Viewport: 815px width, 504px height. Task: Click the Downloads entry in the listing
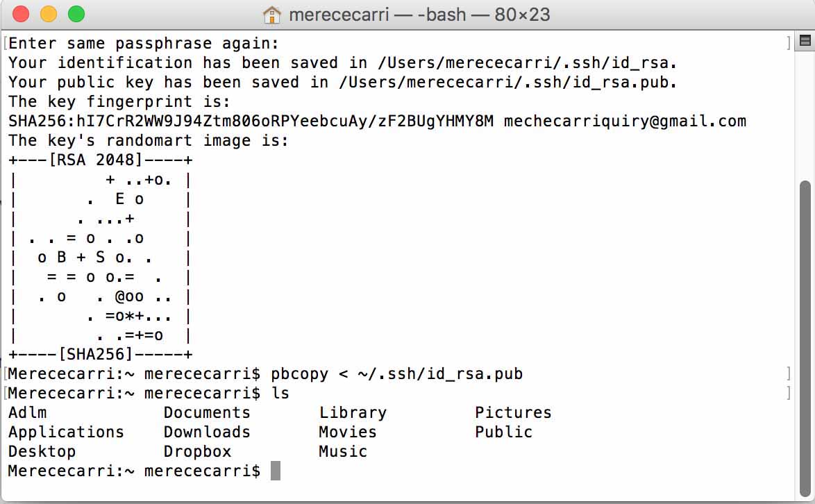click(x=207, y=432)
